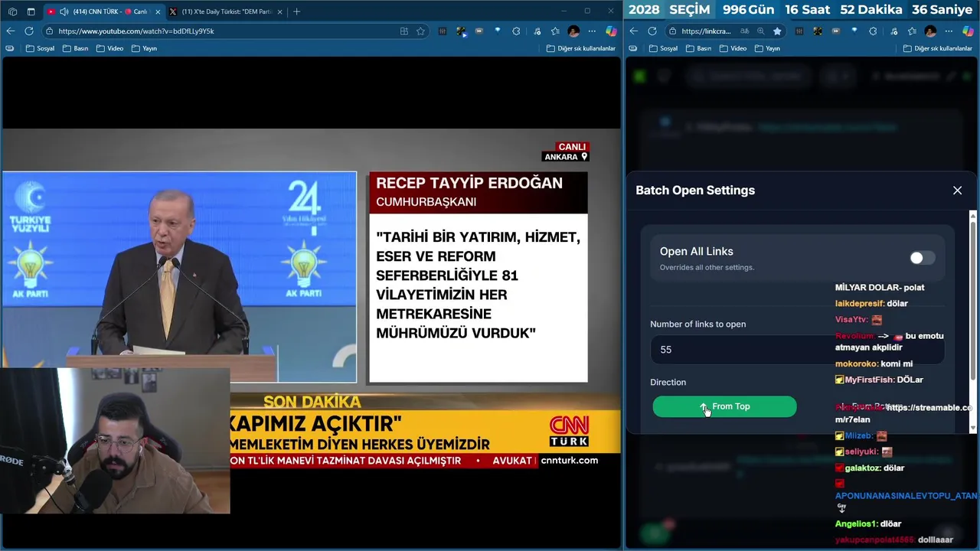Open Copilot in the left browser window
Viewport: 980px width, 551px height.
click(611, 31)
